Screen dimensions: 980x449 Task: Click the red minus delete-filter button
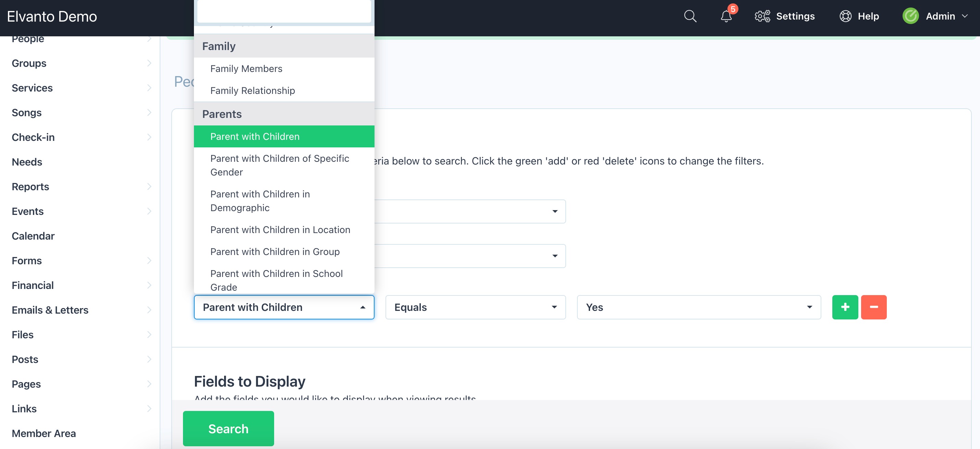pyautogui.click(x=873, y=307)
